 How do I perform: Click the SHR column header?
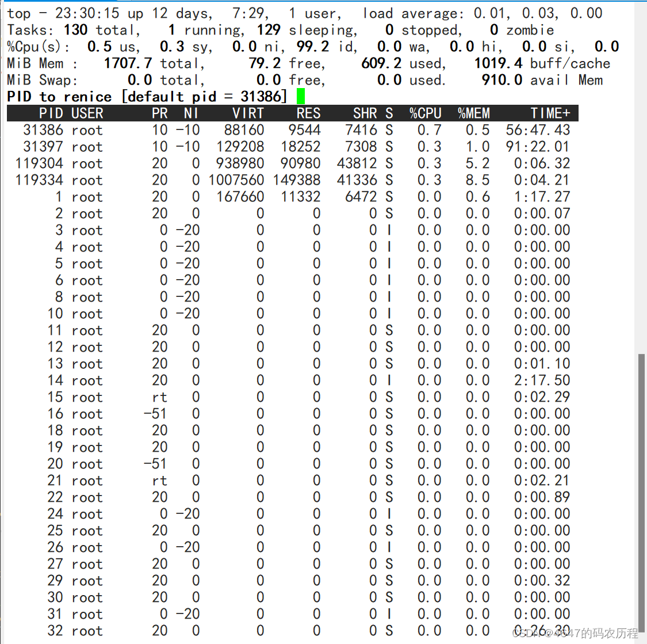tap(365, 113)
